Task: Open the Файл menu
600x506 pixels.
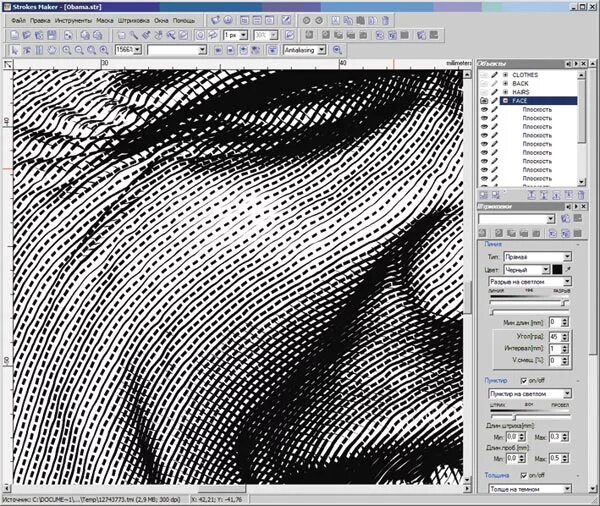Action: (18, 21)
